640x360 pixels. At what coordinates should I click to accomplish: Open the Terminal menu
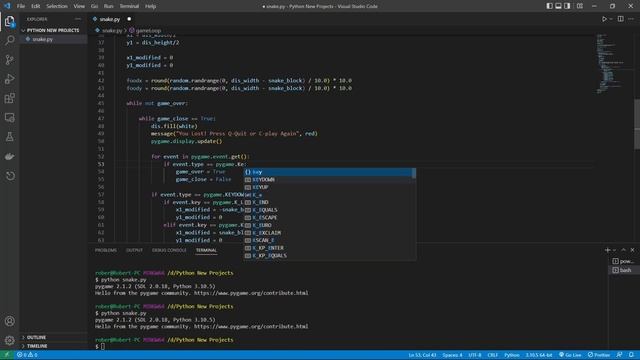[x=129, y=6]
